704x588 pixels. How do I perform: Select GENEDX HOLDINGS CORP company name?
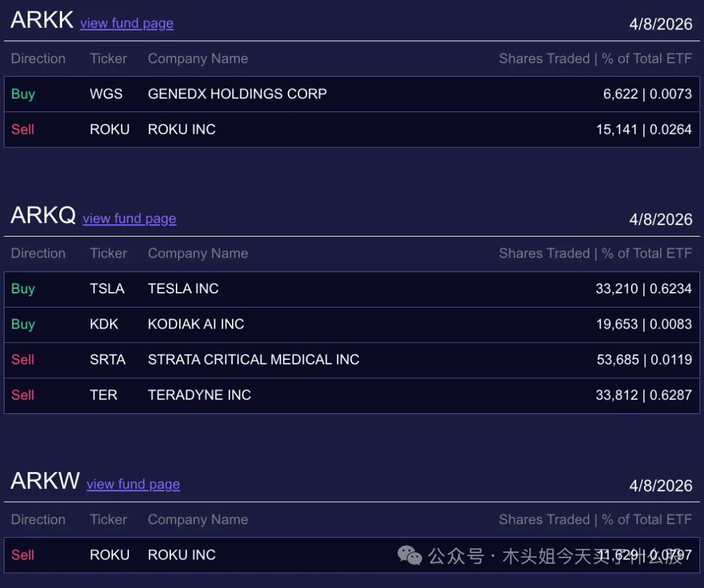pos(237,94)
